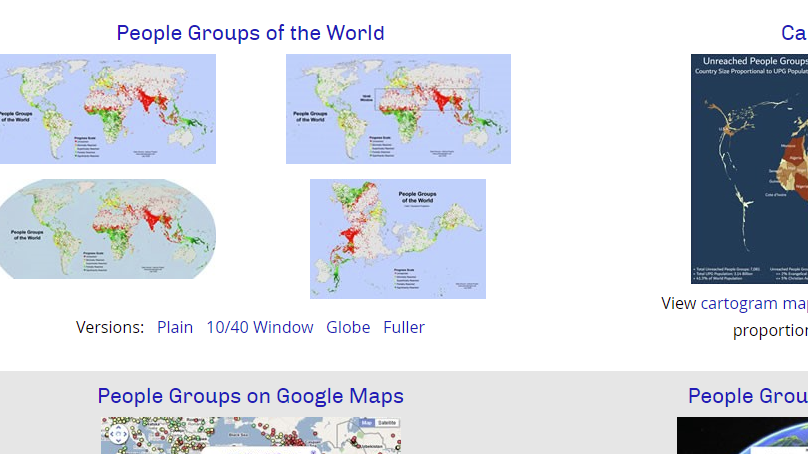Open the partially visible People Groups heading at right
The width and height of the screenshot is (808, 454).
pyautogui.click(x=748, y=396)
